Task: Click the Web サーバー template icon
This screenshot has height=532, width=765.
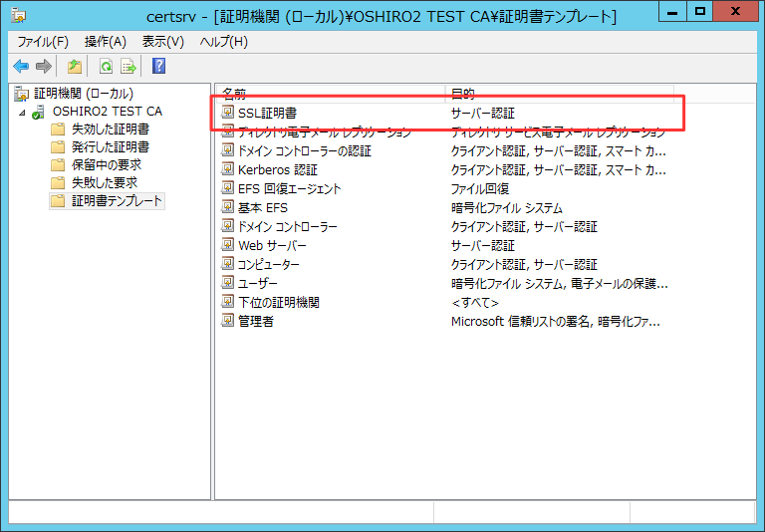Action: click(227, 244)
